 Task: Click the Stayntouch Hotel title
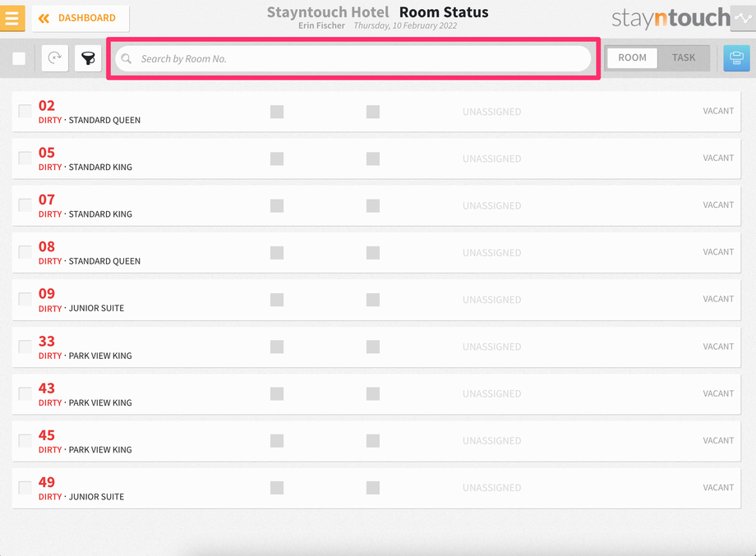[328, 12]
